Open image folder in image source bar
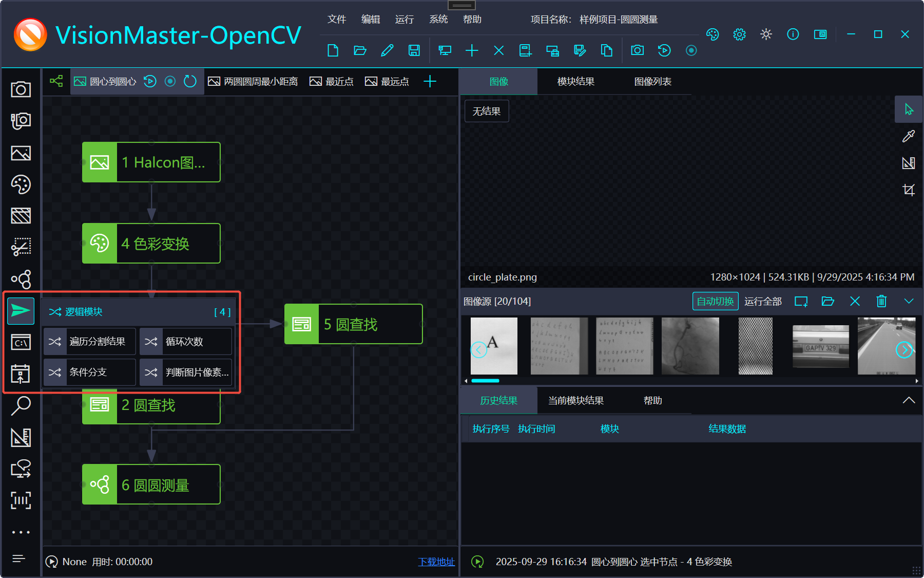The image size is (924, 578). point(827,301)
